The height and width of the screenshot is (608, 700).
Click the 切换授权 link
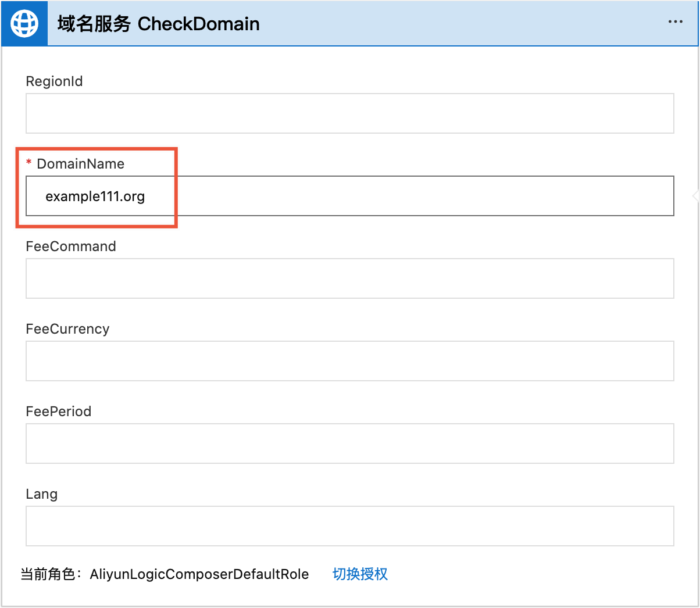click(x=360, y=574)
